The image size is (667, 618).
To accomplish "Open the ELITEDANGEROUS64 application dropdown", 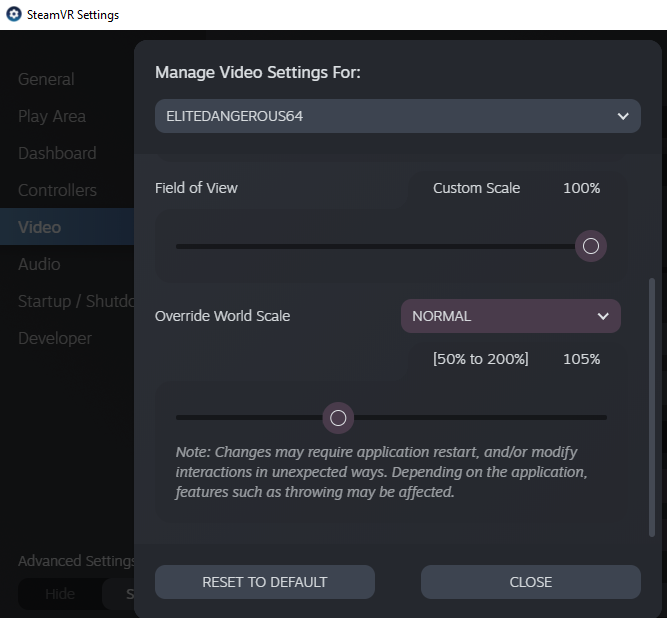I will point(398,116).
